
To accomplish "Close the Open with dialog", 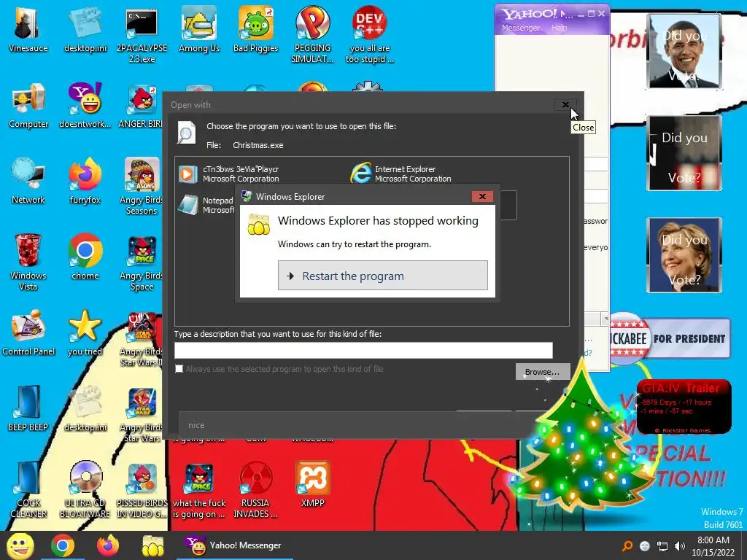I will click(565, 105).
